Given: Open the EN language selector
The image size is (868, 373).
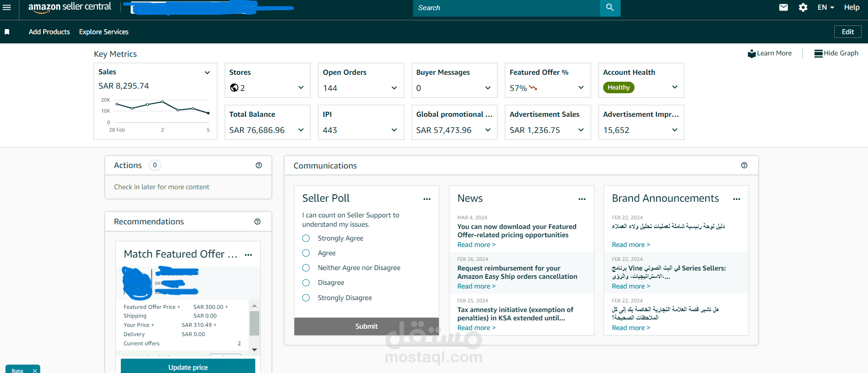Looking at the screenshot, I should tap(826, 7).
